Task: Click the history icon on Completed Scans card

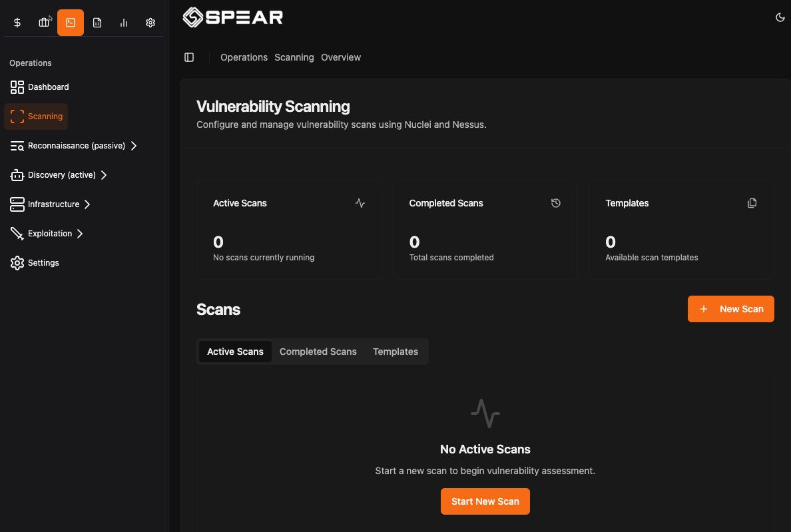Action: pos(556,203)
